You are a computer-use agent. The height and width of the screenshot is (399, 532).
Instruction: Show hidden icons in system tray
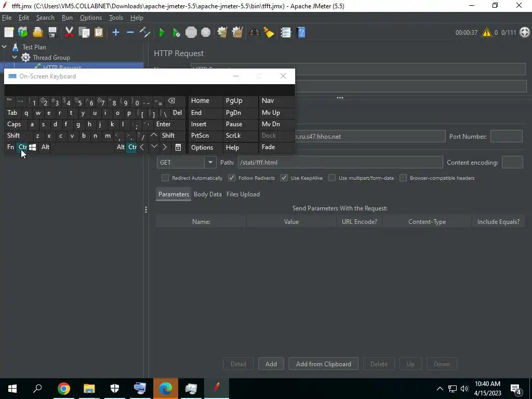coord(440,389)
